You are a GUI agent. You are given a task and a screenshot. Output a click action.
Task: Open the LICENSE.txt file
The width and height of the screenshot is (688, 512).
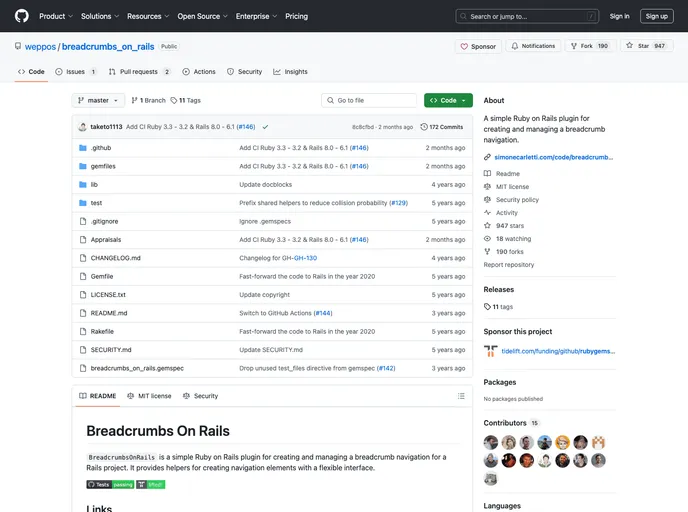point(108,295)
